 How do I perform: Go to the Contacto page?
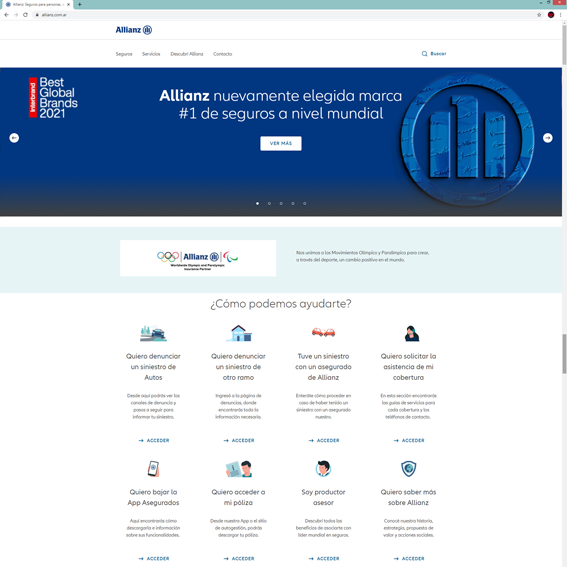pyautogui.click(x=223, y=54)
